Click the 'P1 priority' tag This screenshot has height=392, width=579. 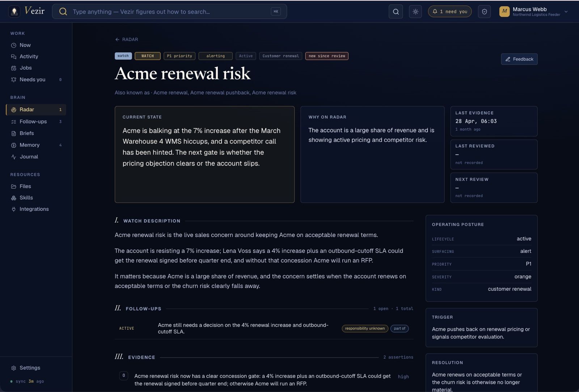tap(179, 56)
